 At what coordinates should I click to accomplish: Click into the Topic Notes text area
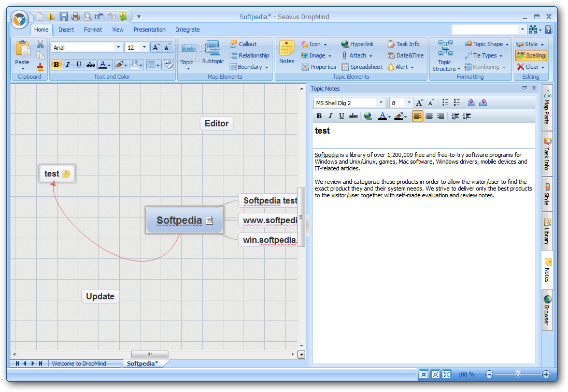(x=423, y=255)
